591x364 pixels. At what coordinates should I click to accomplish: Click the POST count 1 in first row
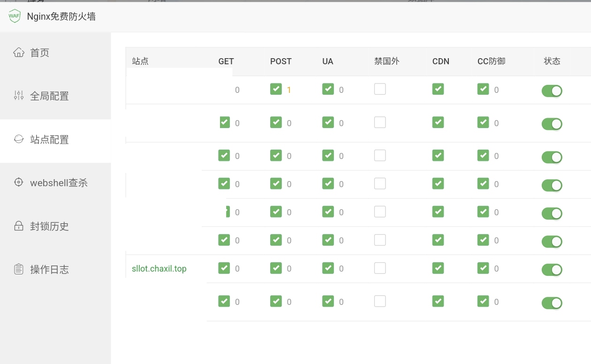pyautogui.click(x=289, y=90)
